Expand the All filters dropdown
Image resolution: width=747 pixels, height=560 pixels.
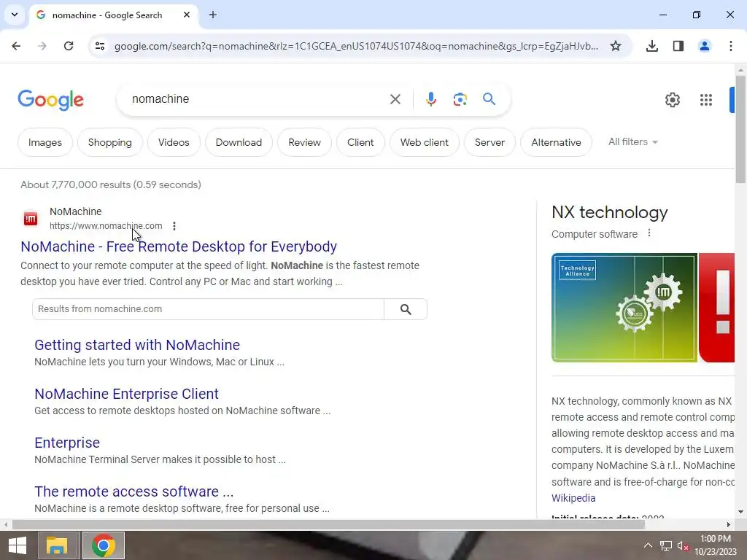(x=632, y=142)
